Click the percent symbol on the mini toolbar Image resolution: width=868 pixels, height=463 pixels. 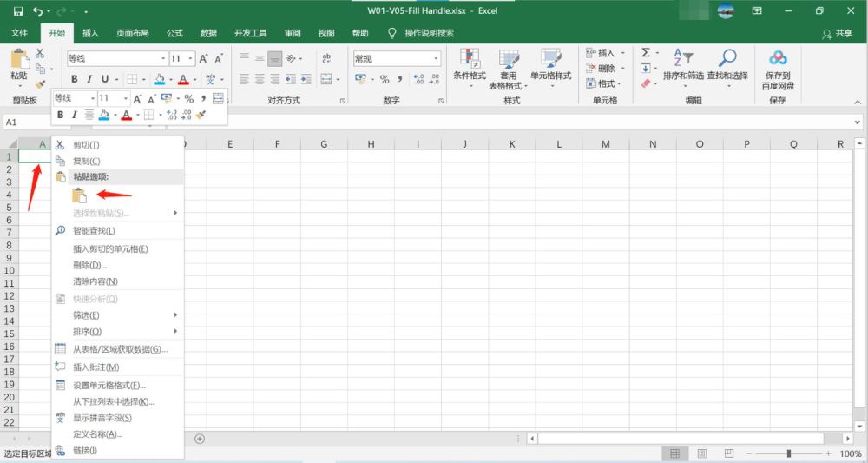[188, 98]
